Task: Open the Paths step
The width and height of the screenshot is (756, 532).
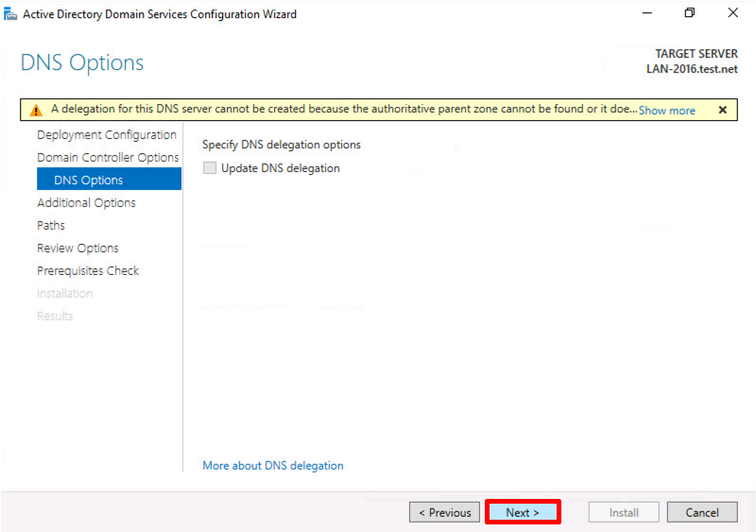Action: tap(51, 225)
